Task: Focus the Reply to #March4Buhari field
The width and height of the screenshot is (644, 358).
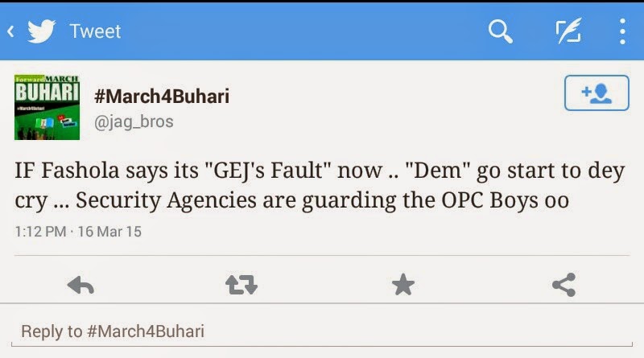Action: click(x=322, y=331)
